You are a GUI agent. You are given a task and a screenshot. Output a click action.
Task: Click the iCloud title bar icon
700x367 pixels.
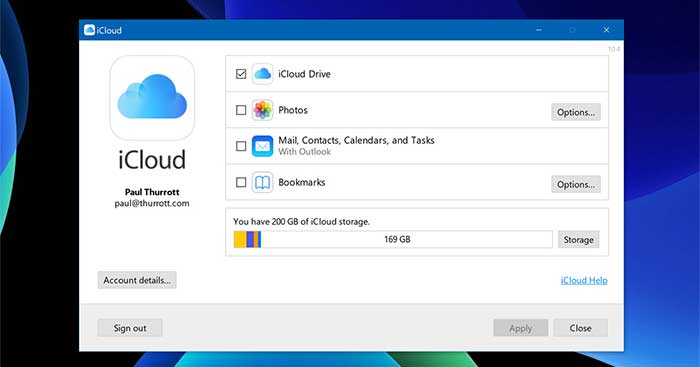coord(89,30)
